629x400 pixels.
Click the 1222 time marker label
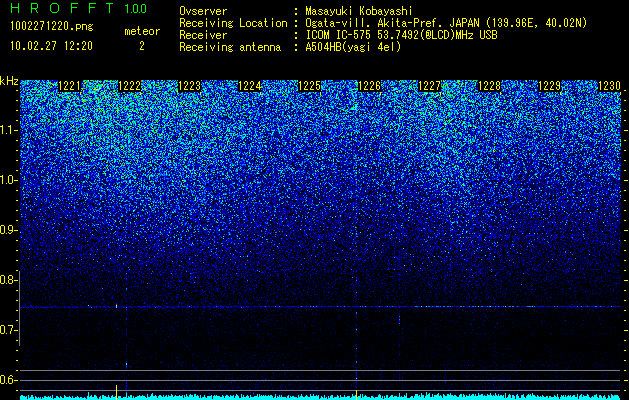(130, 86)
